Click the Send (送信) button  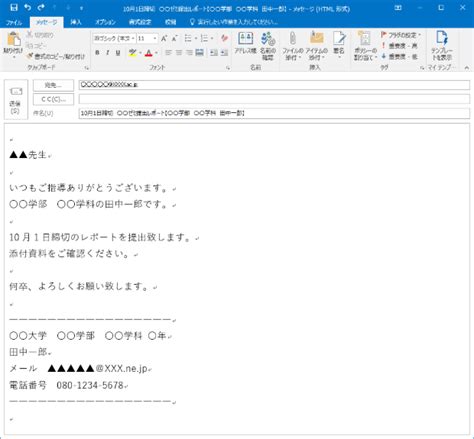pos(16,100)
